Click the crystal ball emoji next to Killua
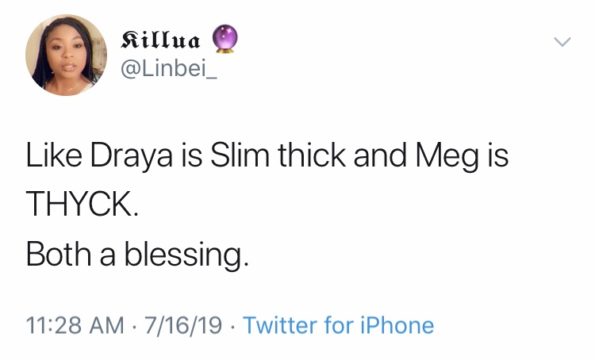Image resolution: width=595 pixels, height=360 pixels. 225,39
